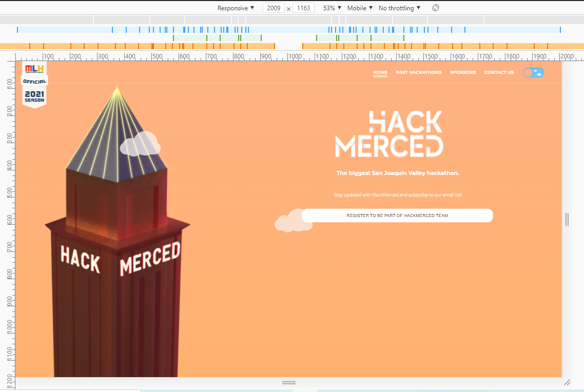
Task: Click the corner viewport resize handle
Action: coord(567,382)
